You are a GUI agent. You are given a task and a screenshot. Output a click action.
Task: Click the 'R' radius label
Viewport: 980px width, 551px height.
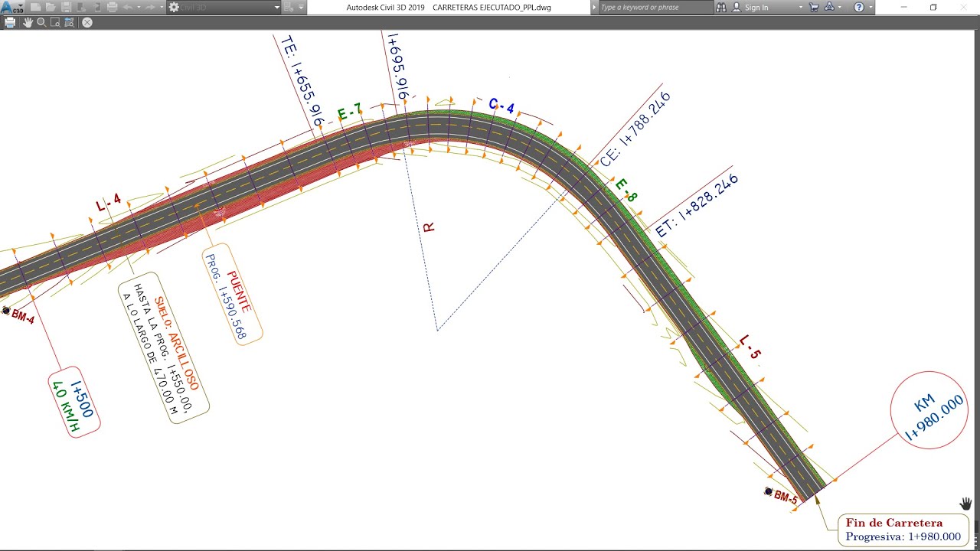point(429,227)
